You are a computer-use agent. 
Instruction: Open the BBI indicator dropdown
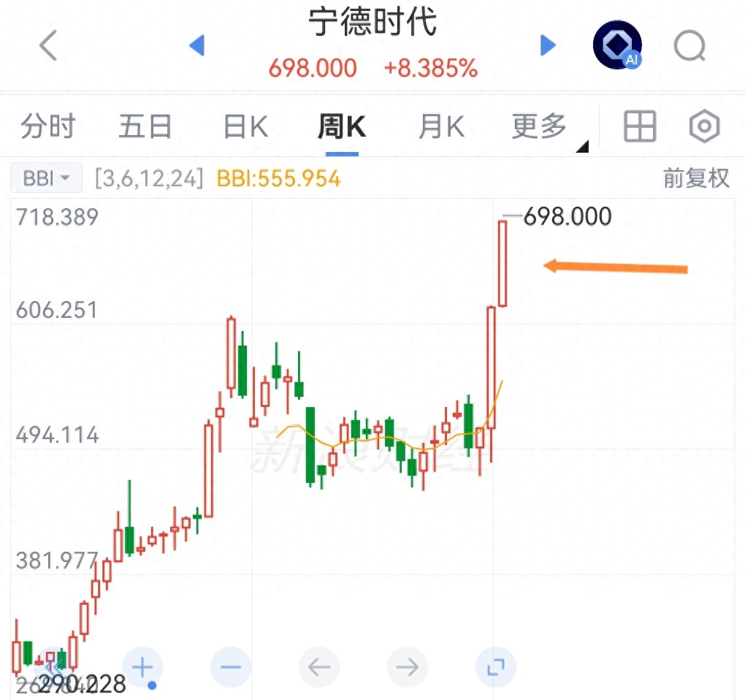point(46,178)
